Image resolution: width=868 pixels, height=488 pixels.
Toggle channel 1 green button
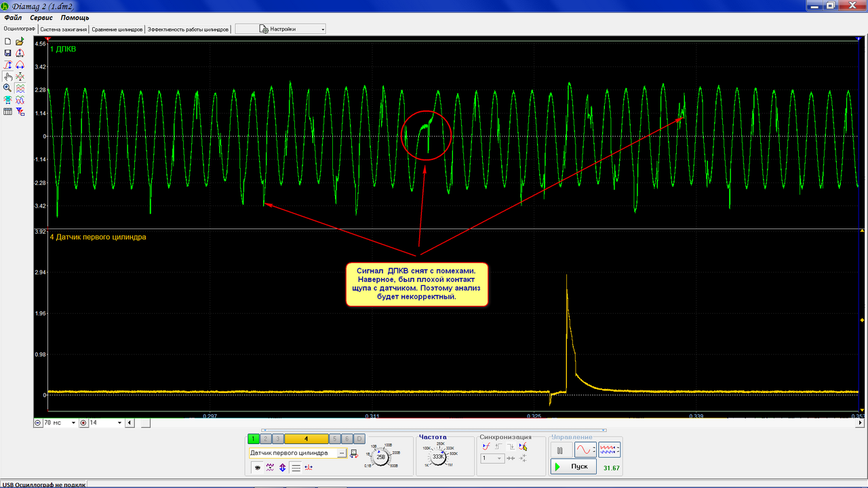click(x=253, y=439)
